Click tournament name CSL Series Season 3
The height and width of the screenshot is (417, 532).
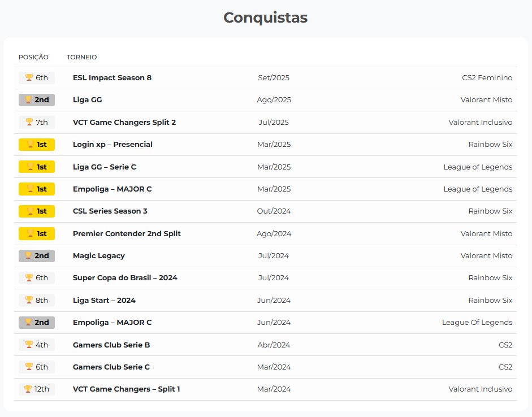(x=110, y=211)
